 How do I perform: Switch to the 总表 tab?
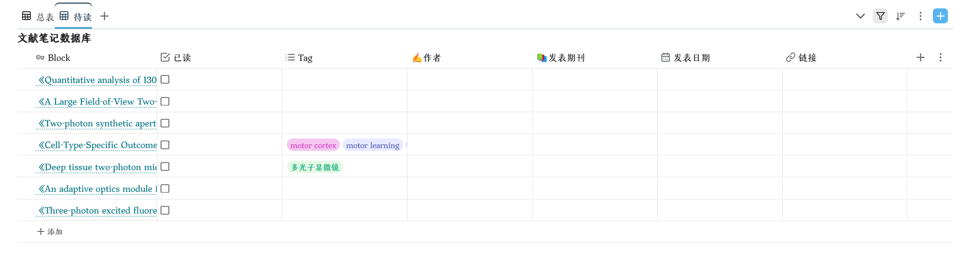(x=38, y=17)
